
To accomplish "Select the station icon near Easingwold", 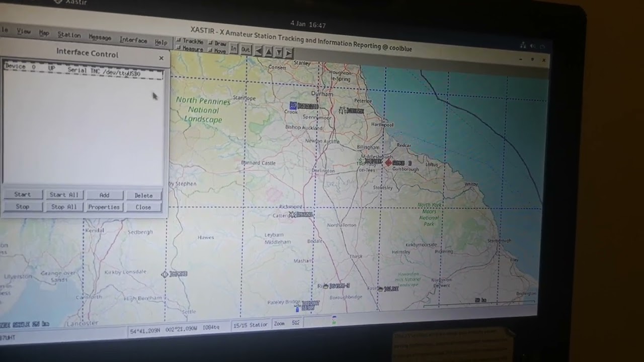I will [x=380, y=289].
